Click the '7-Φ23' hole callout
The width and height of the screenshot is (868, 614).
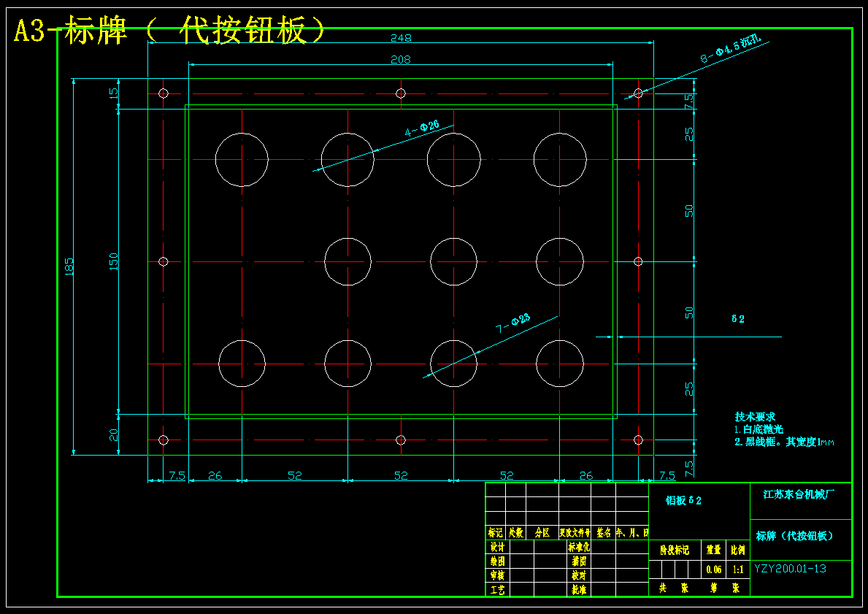[512, 323]
